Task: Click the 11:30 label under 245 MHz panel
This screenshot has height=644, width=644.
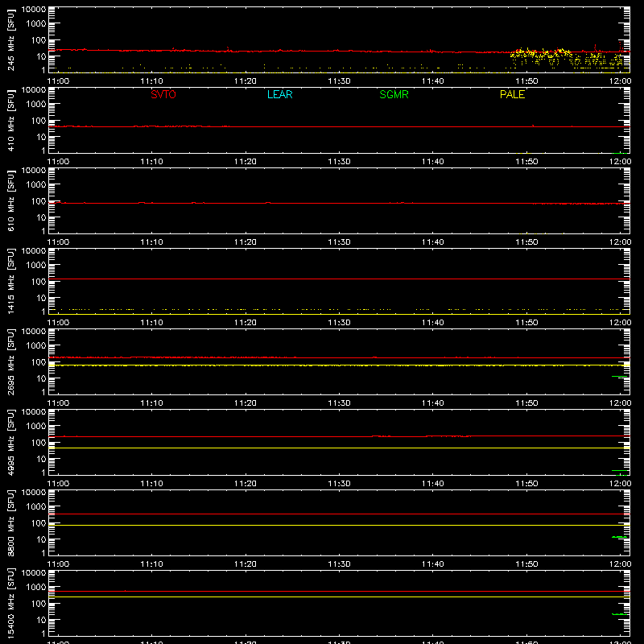Action: point(339,81)
